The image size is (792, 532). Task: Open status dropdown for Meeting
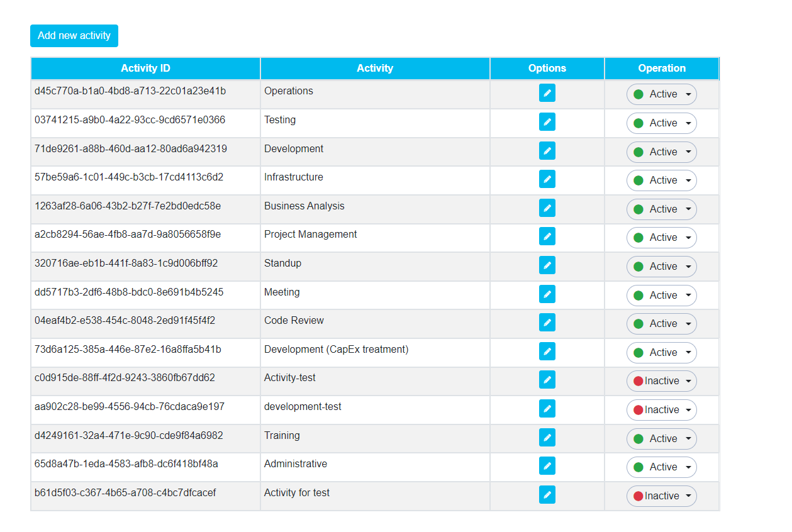point(662,296)
